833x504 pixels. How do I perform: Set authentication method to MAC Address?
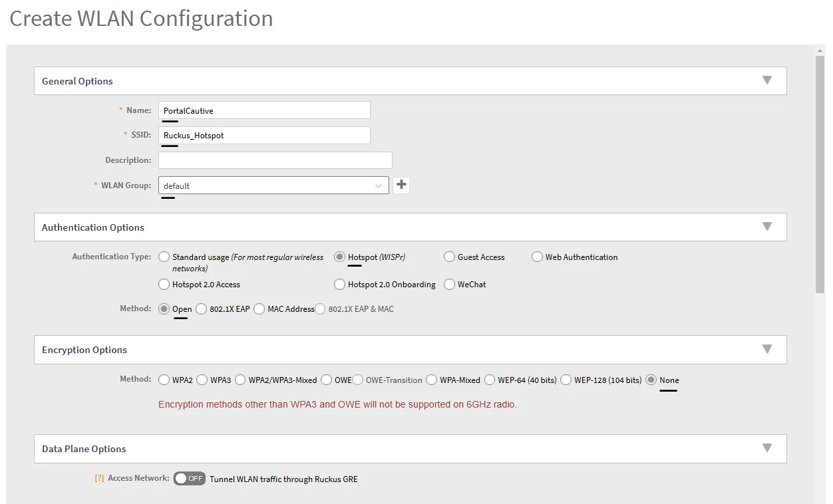tap(259, 309)
